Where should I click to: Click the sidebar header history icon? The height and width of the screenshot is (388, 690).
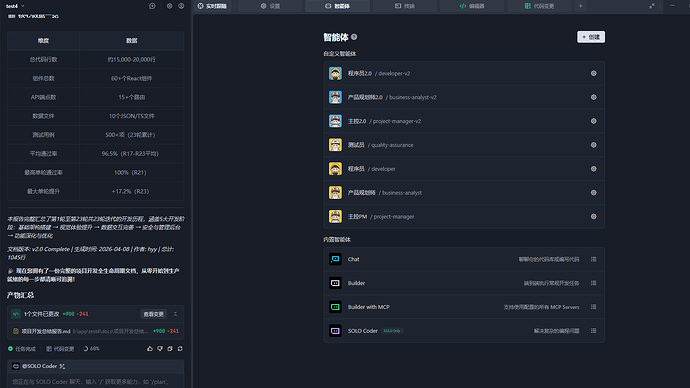pyautogui.click(x=181, y=6)
